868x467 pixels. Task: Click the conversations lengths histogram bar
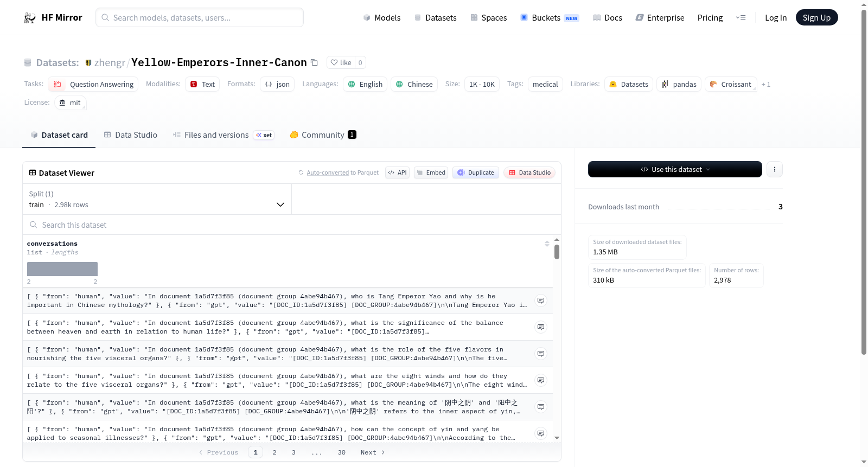pos(62,269)
